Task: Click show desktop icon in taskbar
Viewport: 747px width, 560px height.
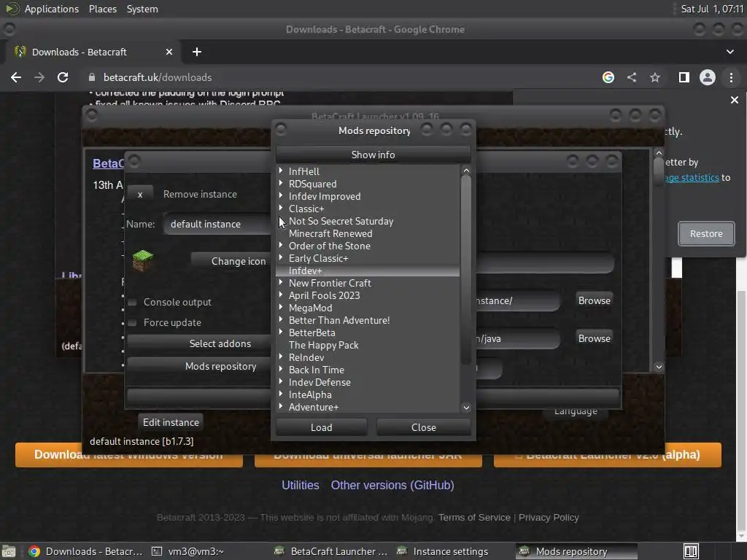Action: [x=9, y=551]
